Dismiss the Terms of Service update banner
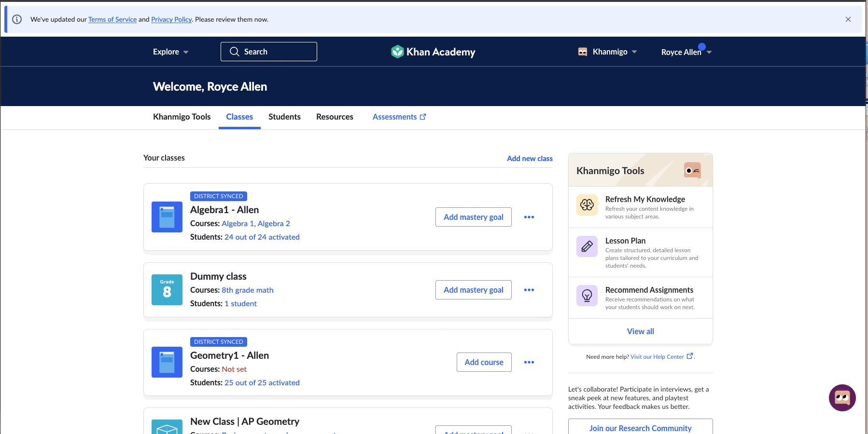This screenshot has height=434, width=868. pos(848,19)
